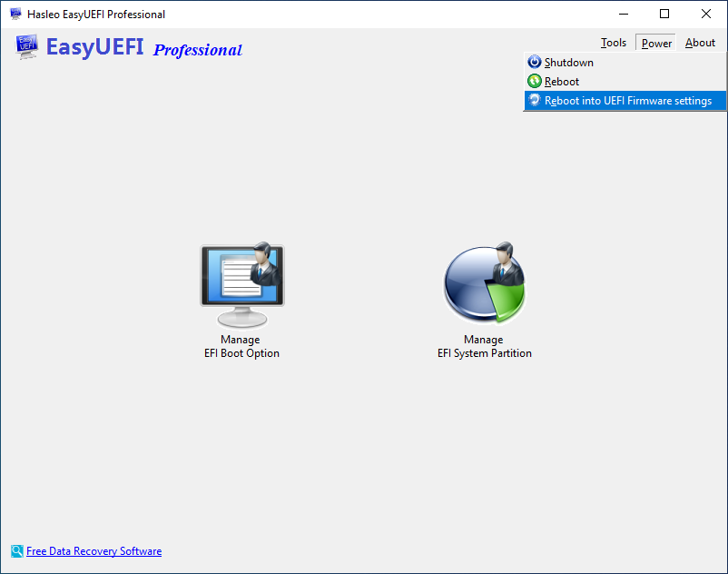This screenshot has width=728, height=574.
Task: Collapse the Power menu
Action: point(656,43)
